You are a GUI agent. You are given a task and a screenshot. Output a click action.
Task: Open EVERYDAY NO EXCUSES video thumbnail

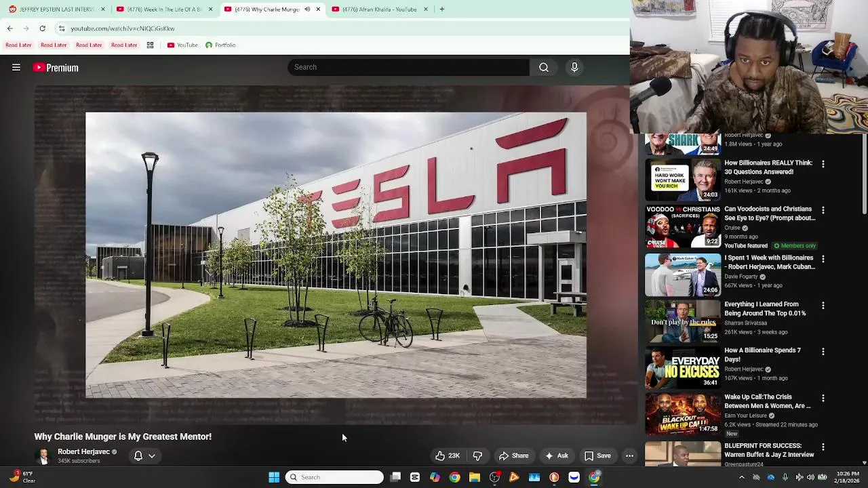coord(683,367)
